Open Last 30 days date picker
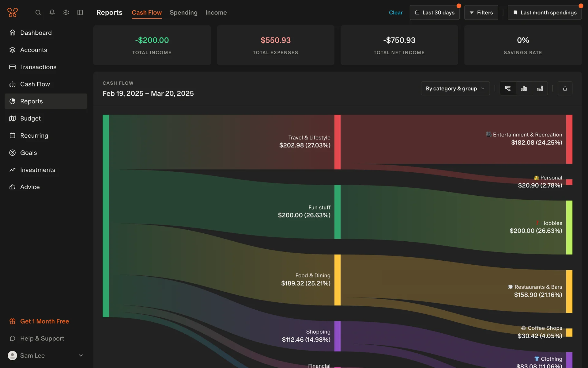 pyautogui.click(x=434, y=13)
